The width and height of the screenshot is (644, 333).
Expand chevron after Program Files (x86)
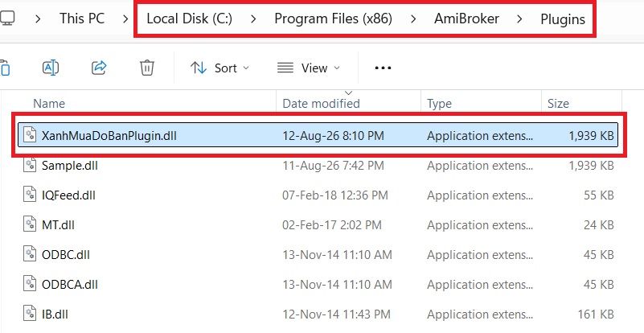[413, 19]
